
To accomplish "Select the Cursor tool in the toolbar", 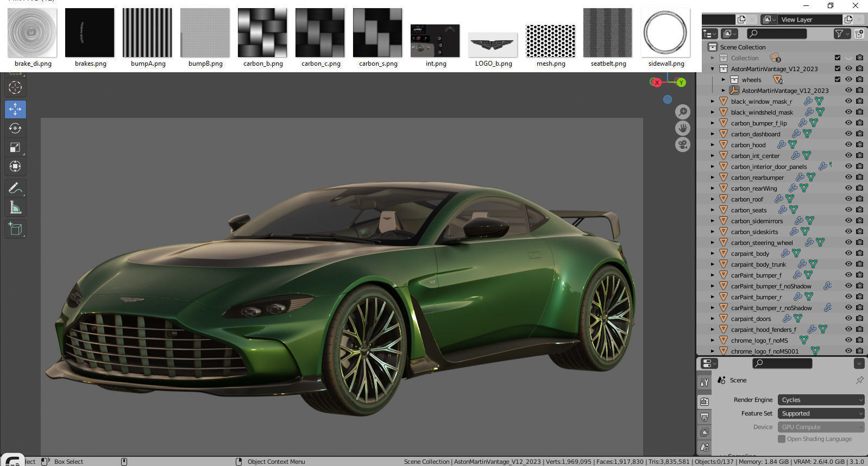I will coord(15,87).
